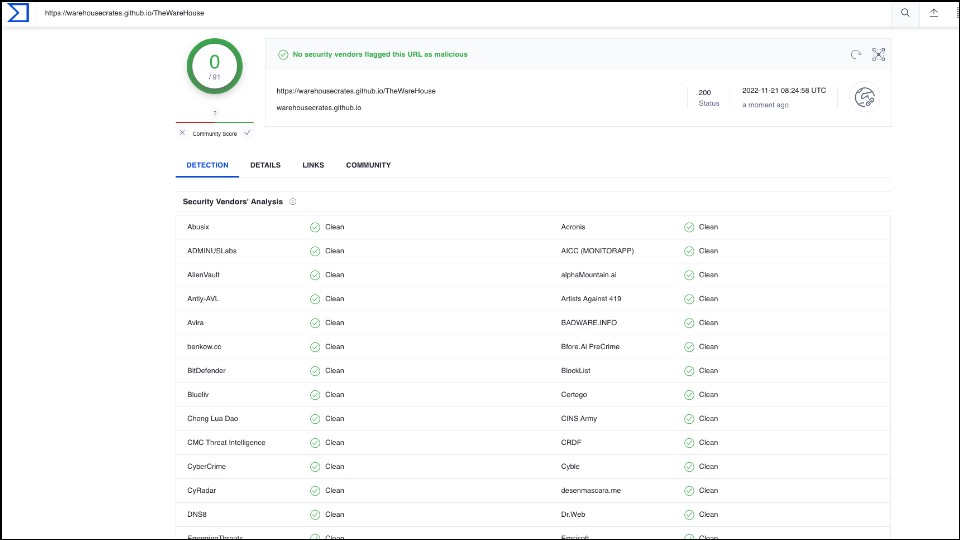Image resolution: width=960 pixels, height=540 pixels.
Task: Click the Clean check icon for Cyble
Action: tap(689, 467)
